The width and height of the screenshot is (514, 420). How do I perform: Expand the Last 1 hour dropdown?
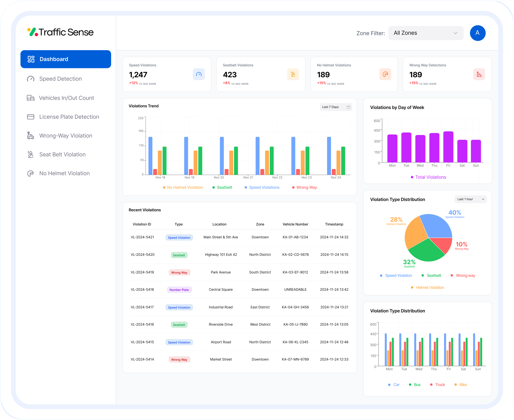(x=470, y=199)
